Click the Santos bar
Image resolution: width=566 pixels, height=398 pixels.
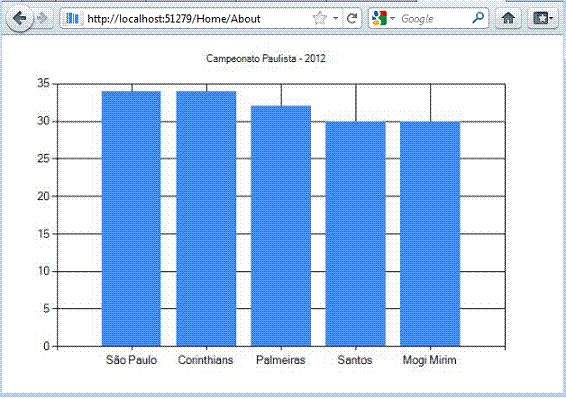point(356,234)
